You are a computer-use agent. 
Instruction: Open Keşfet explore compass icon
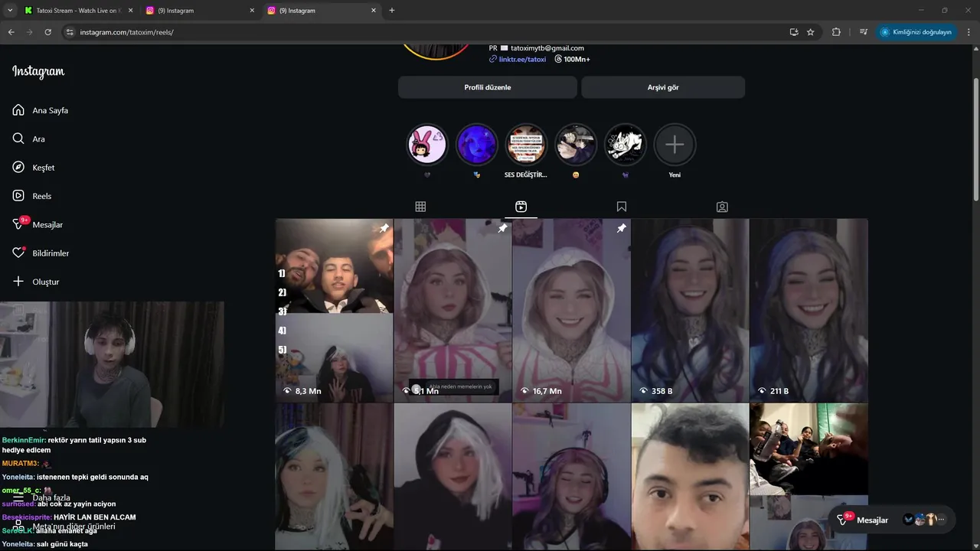[18, 168]
